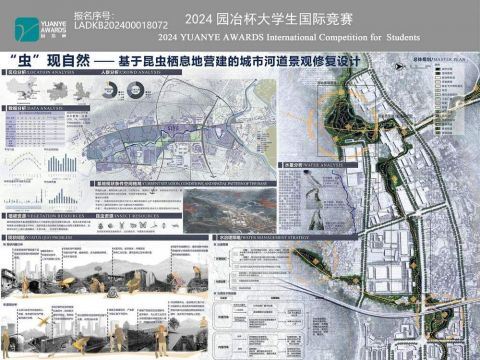This screenshot has height=360, width=480.
Task: Click the DATA ANALYSIS section header
Action: (46, 108)
